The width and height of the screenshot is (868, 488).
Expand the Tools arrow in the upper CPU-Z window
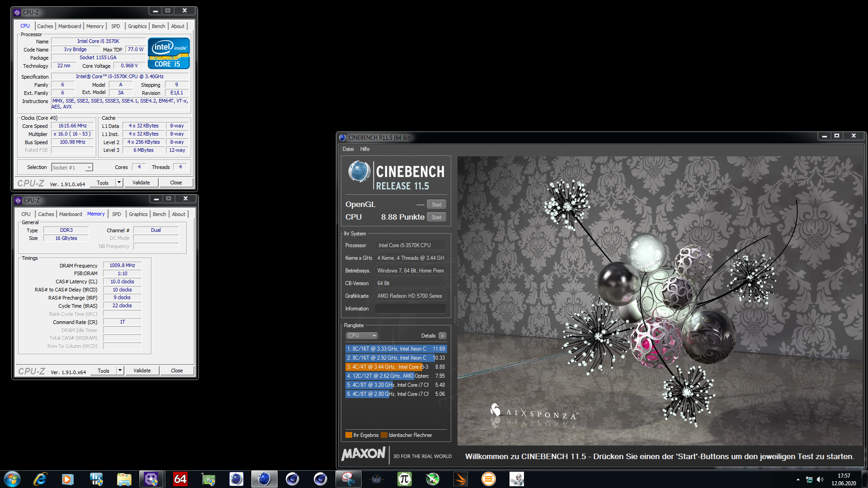119,183
